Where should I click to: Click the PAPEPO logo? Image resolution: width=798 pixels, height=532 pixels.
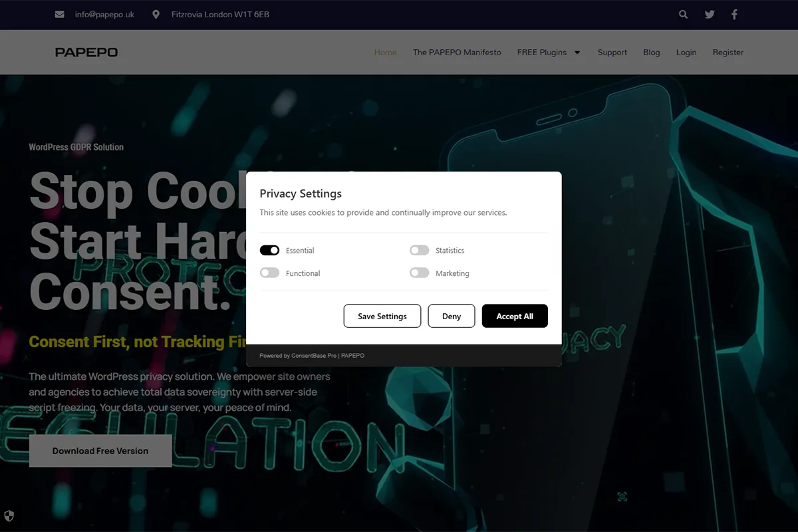86,53
